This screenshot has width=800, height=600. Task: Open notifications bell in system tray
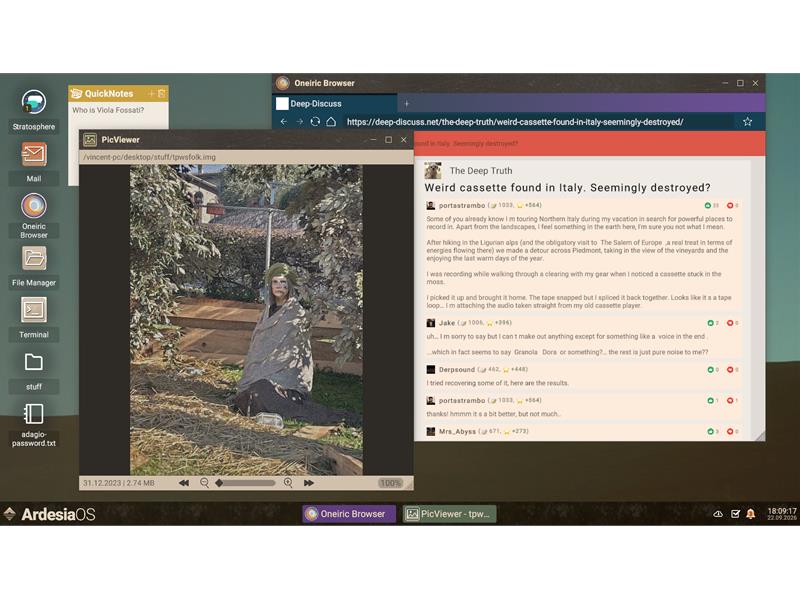[751, 514]
